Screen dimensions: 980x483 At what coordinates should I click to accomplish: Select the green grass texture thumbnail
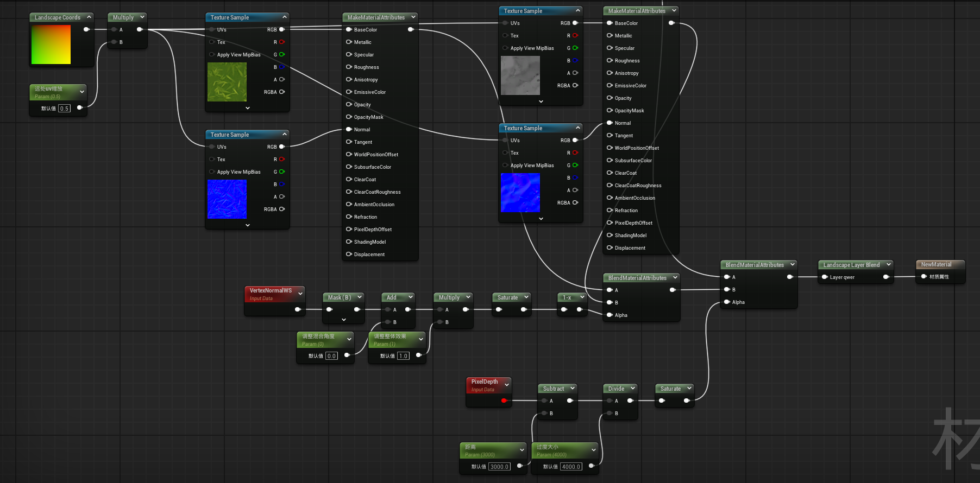pos(227,82)
